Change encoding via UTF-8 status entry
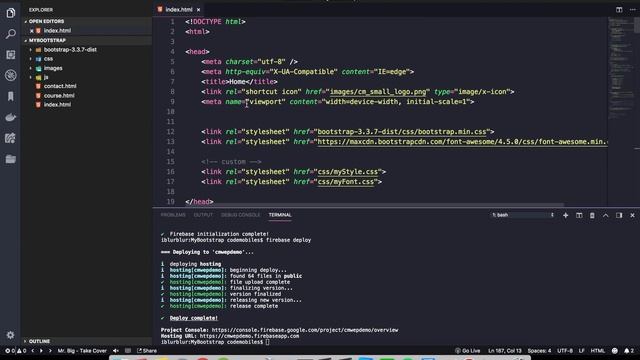Viewport: 640px width, 360px height. (565, 351)
